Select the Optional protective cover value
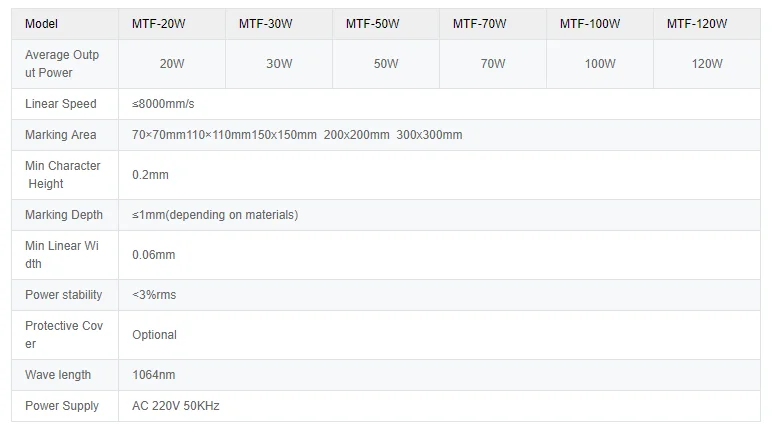Image resolution: width=775 pixels, height=430 pixels. click(154, 335)
